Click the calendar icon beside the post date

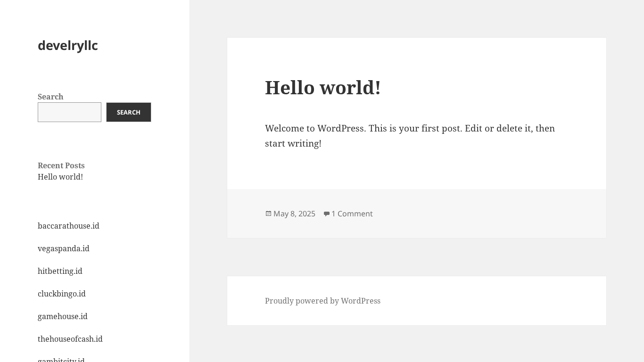269,214
